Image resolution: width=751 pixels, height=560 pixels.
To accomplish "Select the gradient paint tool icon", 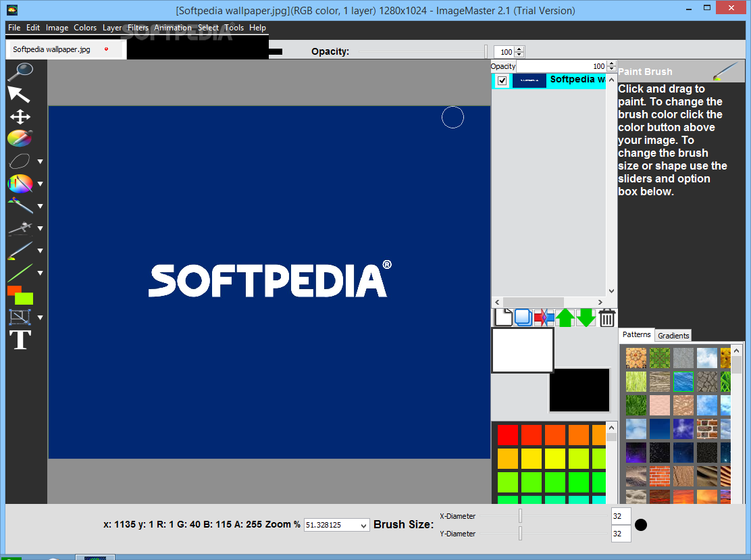I will pos(20,205).
